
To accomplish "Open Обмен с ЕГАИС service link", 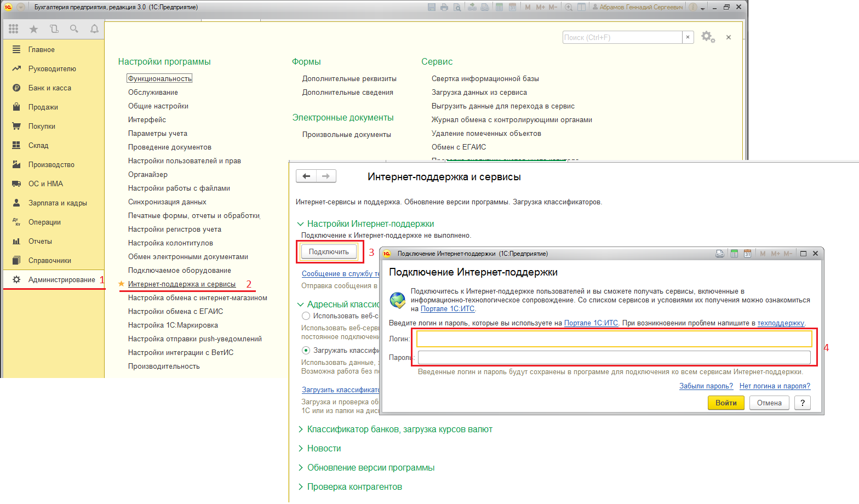I will [459, 147].
